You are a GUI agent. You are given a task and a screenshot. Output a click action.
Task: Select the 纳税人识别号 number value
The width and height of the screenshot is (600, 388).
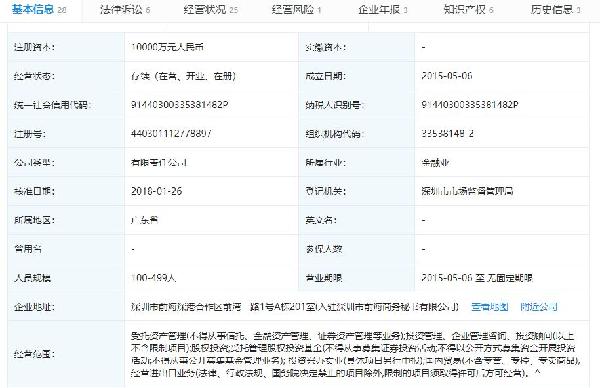click(x=470, y=105)
